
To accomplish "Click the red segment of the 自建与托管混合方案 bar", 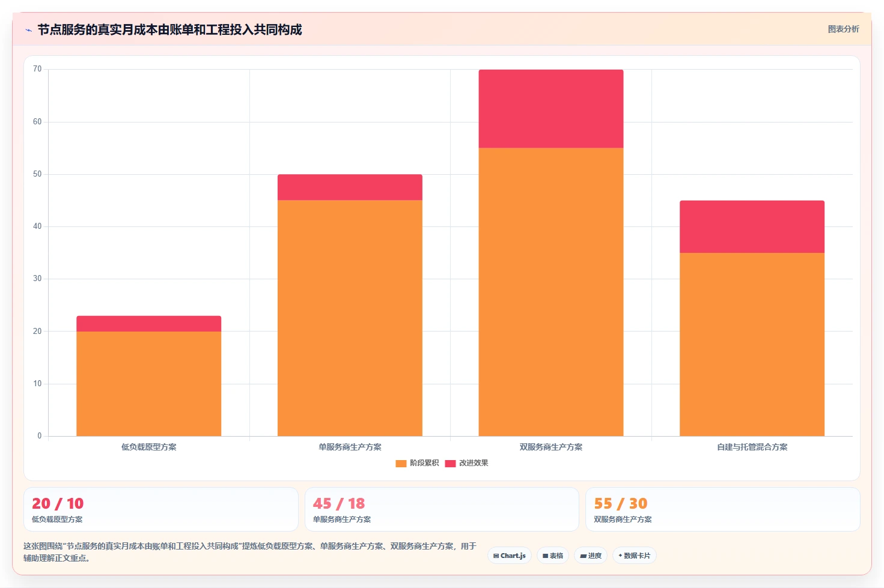I will (752, 226).
